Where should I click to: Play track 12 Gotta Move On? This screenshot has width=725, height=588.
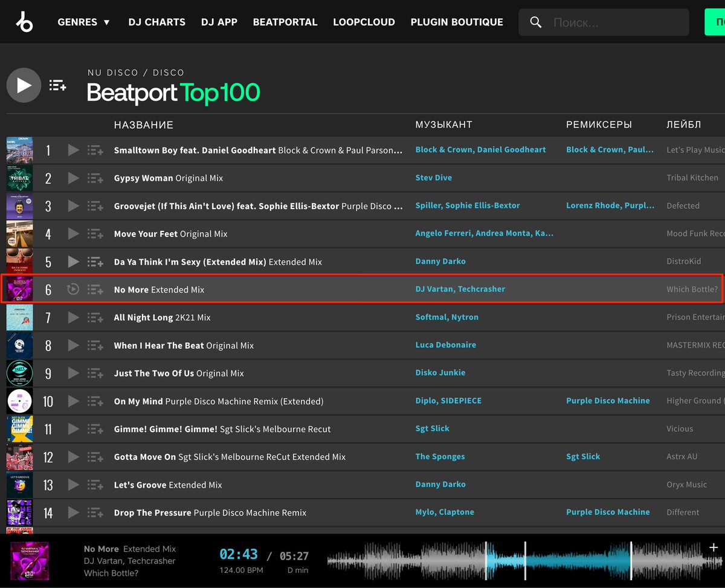pos(73,457)
